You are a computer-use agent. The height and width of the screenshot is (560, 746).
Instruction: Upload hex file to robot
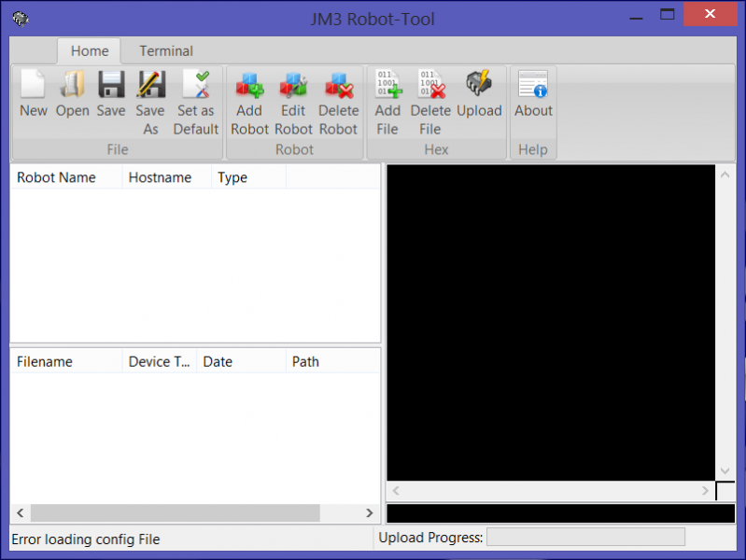point(479,86)
